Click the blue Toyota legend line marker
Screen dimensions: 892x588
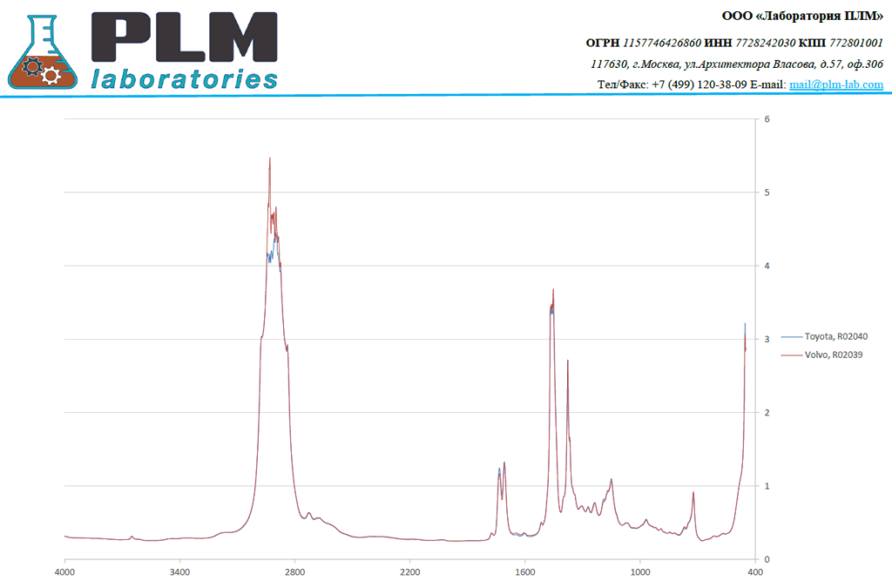(x=792, y=336)
